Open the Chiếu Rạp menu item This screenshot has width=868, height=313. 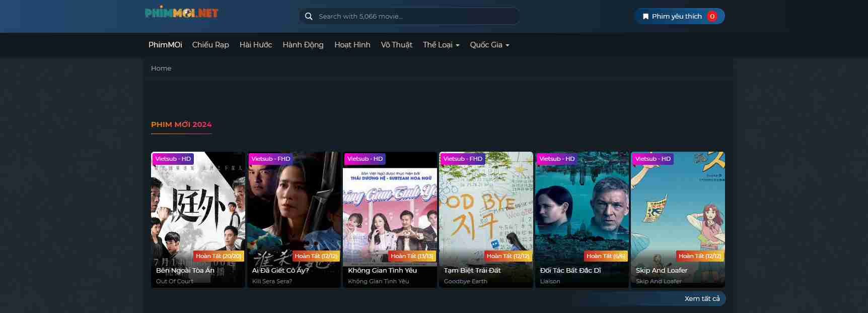pos(210,45)
